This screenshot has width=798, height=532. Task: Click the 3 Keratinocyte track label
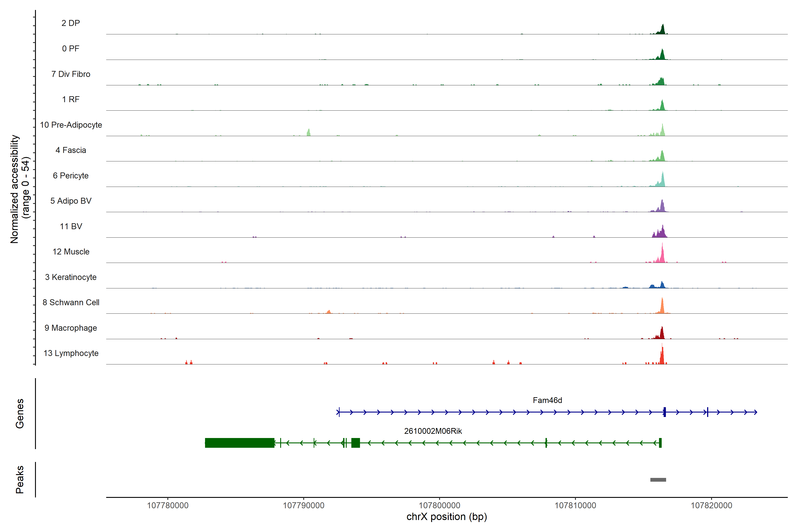click(70, 277)
